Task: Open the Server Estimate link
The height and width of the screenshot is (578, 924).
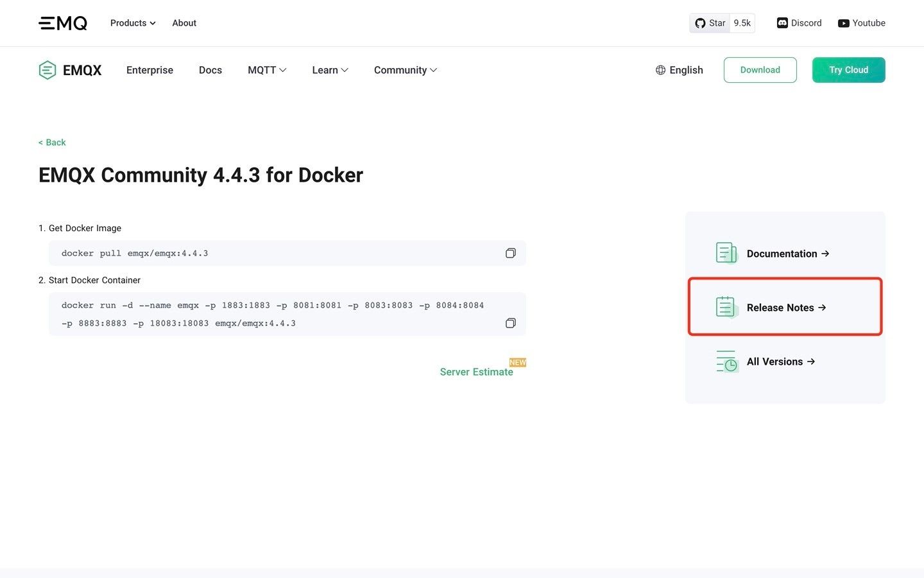Action: click(x=477, y=372)
